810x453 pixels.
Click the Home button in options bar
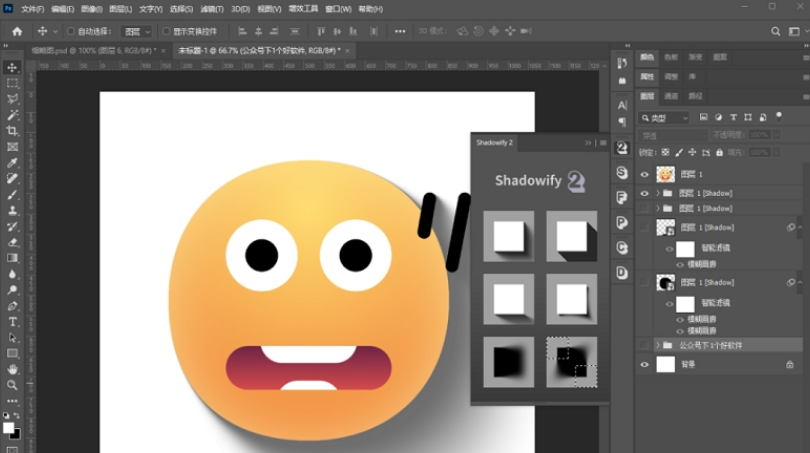17,32
